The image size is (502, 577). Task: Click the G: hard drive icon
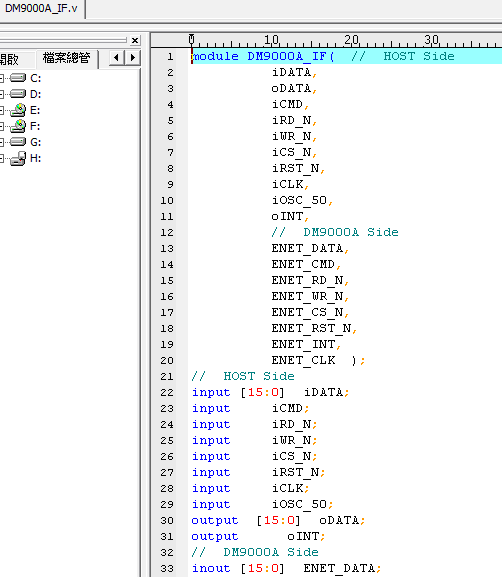18,142
